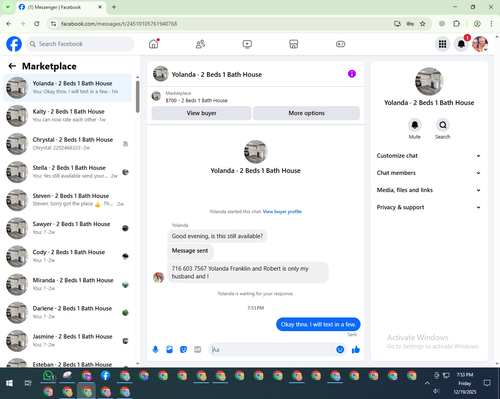Click the back arrow beside Marketplace
Viewport: 500px width, 399px height.
[x=12, y=66]
